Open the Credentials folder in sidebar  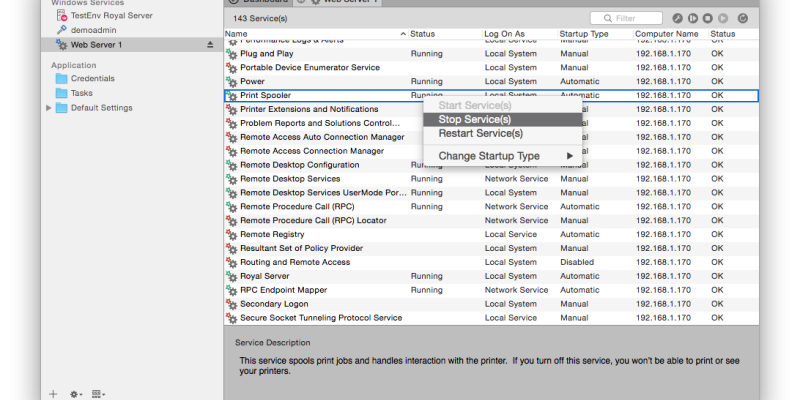92,78
